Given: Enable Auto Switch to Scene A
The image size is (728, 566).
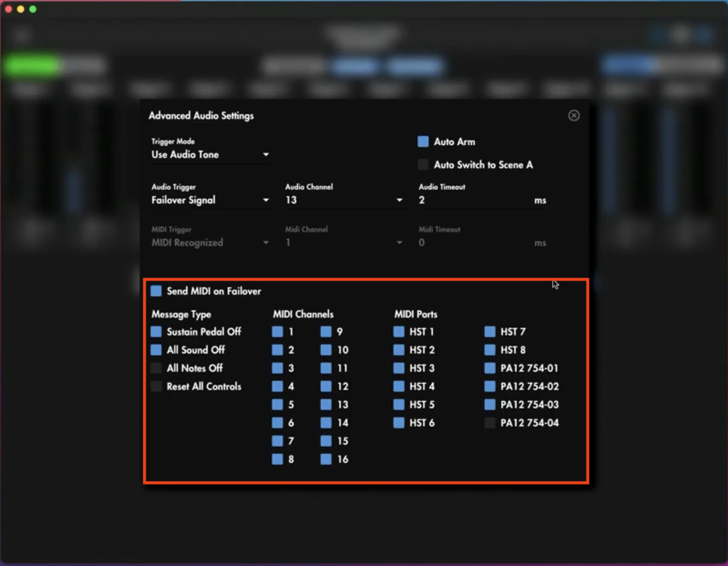Looking at the screenshot, I should tap(423, 164).
